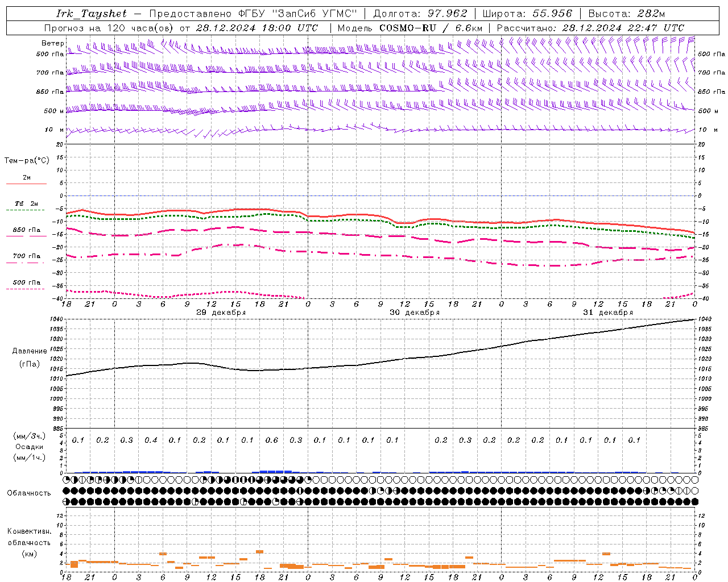Click the Рассчитано: 28.12.2024 22:47 UTC timestamp
The image size is (728, 582).
(590, 28)
